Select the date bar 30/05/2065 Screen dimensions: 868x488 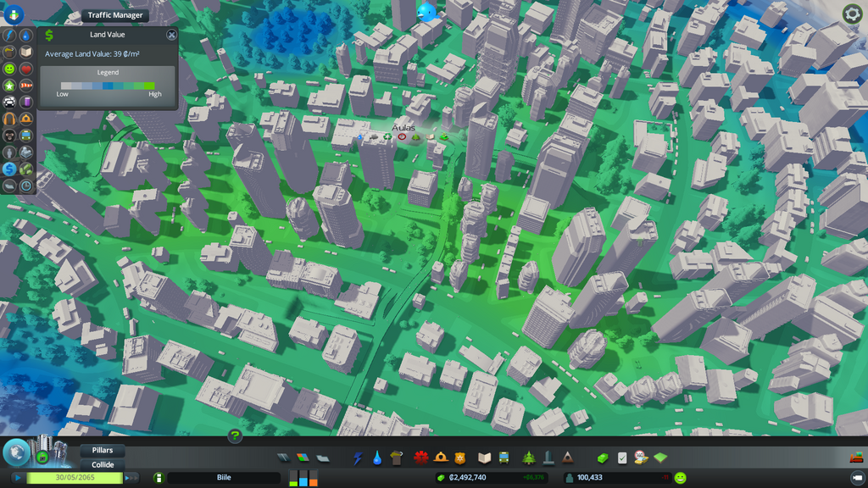75,478
